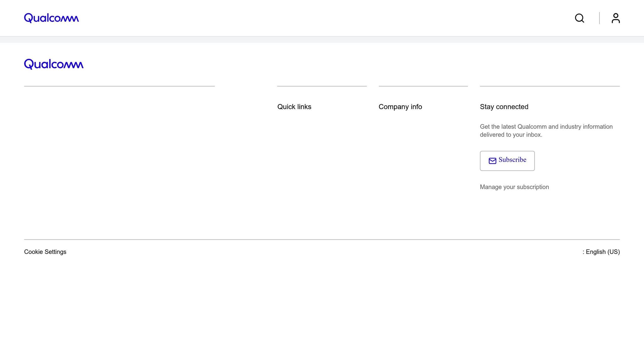Screen dimensions: 644x362
Task: Click the envelope icon inside Subscribe button
Action: (x=492, y=161)
